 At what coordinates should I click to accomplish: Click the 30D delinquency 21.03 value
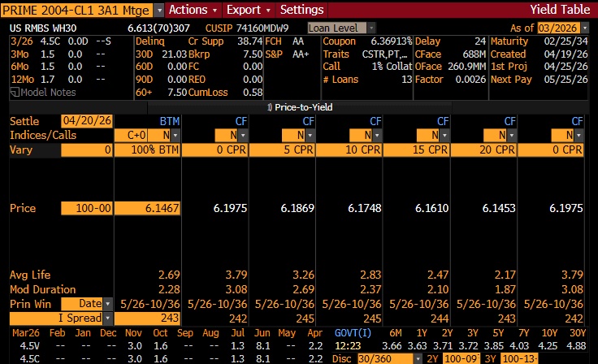point(175,54)
